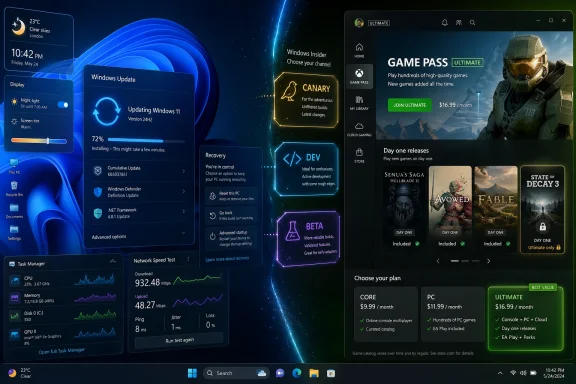Click the taskbar clock and date
This screenshot has width=576, height=384.
point(554,373)
